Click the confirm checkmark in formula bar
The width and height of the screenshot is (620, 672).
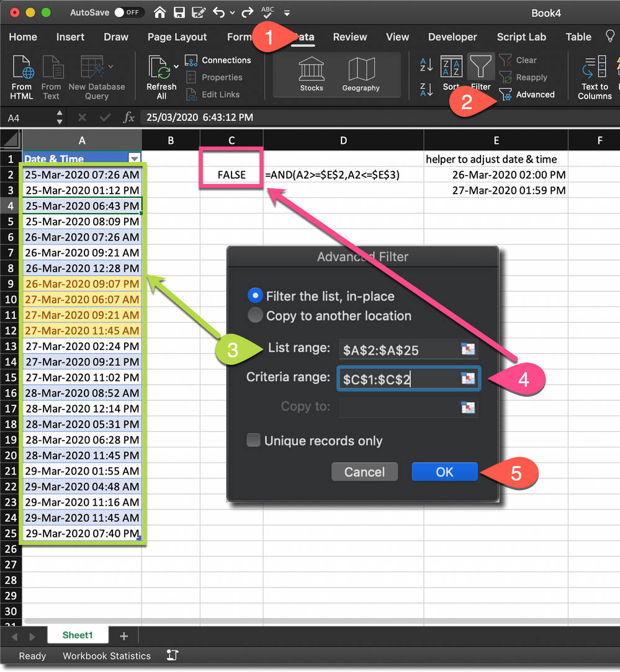[105, 117]
